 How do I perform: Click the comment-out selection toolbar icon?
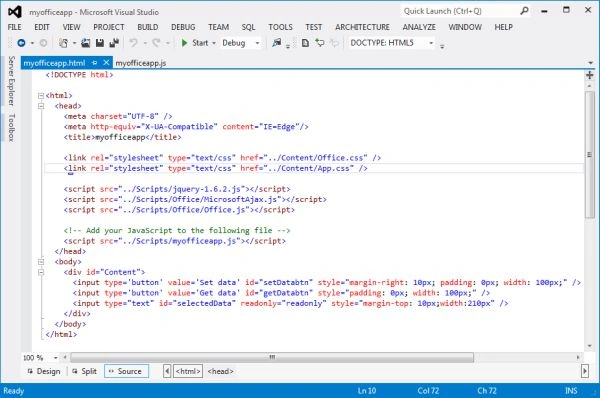click(320, 43)
